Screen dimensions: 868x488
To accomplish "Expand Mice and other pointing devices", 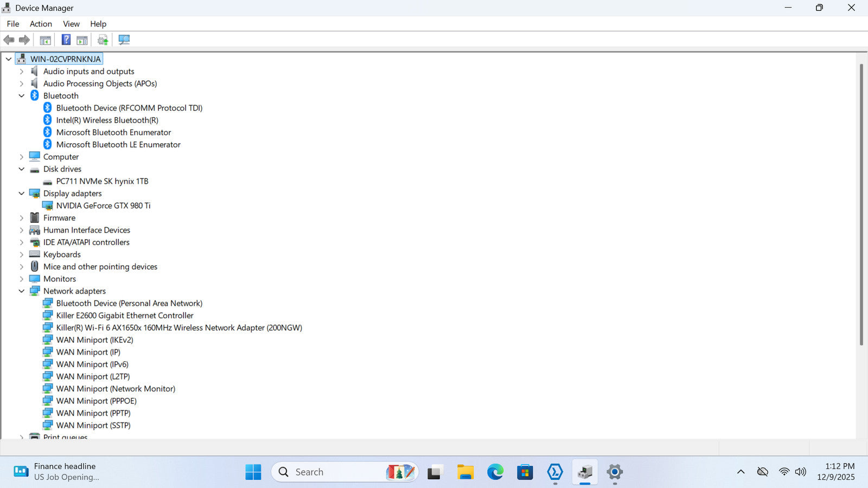I will click(22, 267).
